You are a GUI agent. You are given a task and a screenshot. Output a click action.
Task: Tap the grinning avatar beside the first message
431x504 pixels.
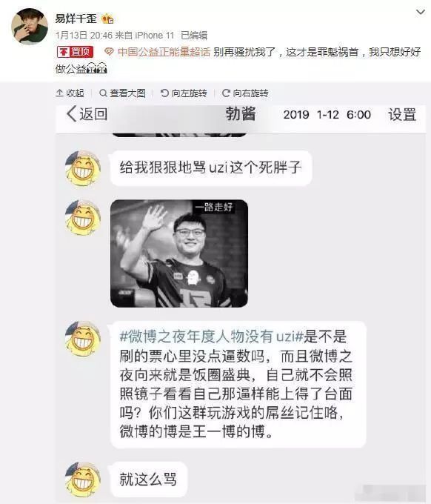pos(83,169)
